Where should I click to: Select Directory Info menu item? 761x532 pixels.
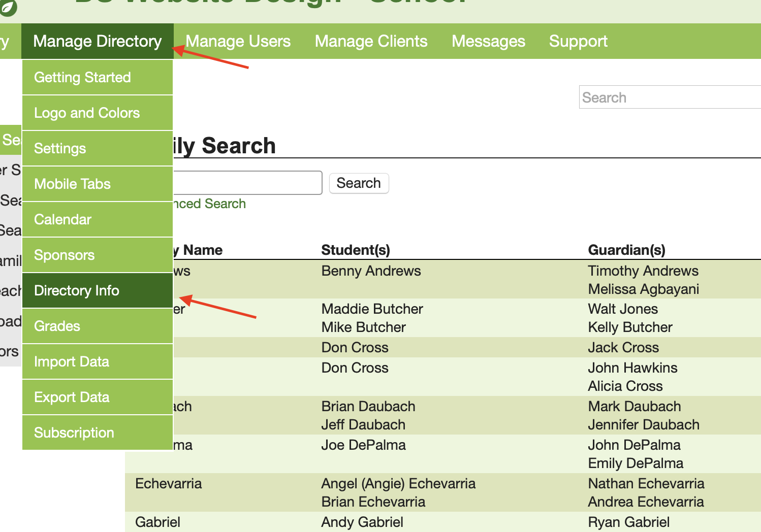pyautogui.click(x=77, y=290)
